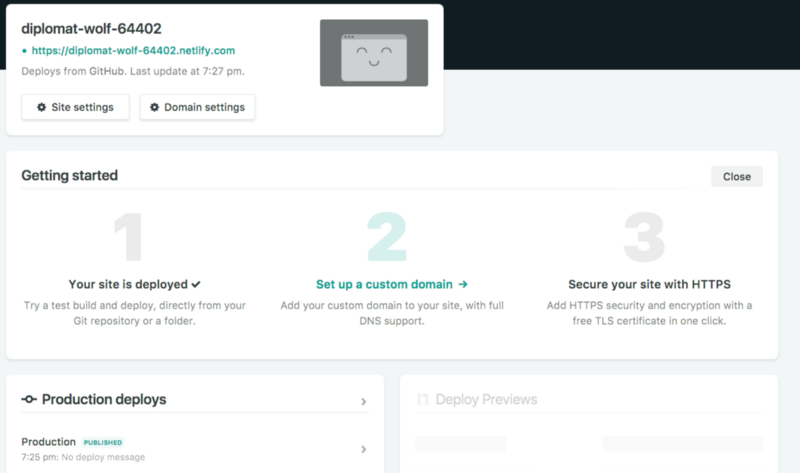Click the PUBLISHED badge
This screenshot has width=800, height=473.
coord(103,442)
